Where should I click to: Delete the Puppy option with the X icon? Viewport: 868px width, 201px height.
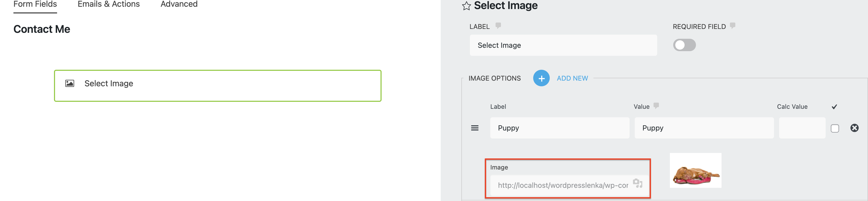pos(855,128)
